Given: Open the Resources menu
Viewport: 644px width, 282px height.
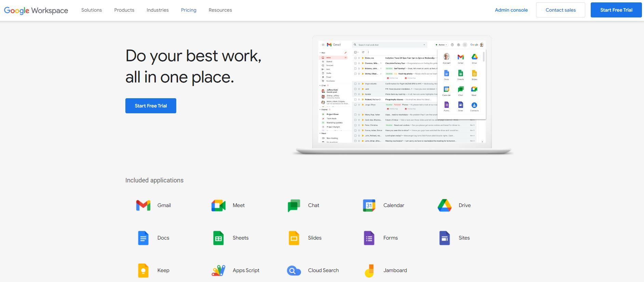Looking at the screenshot, I should (220, 10).
